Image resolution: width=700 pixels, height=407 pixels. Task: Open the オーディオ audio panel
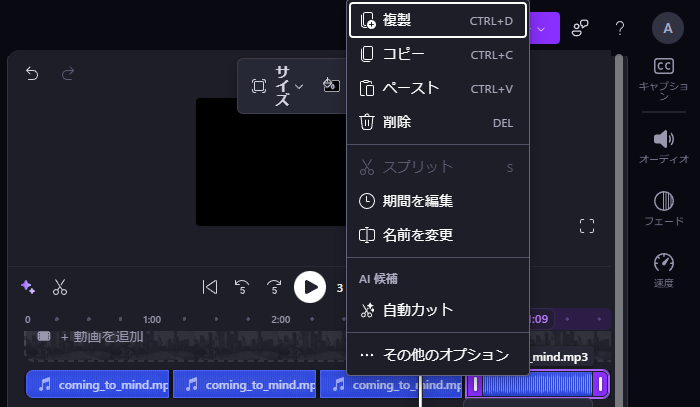pyautogui.click(x=663, y=147)
